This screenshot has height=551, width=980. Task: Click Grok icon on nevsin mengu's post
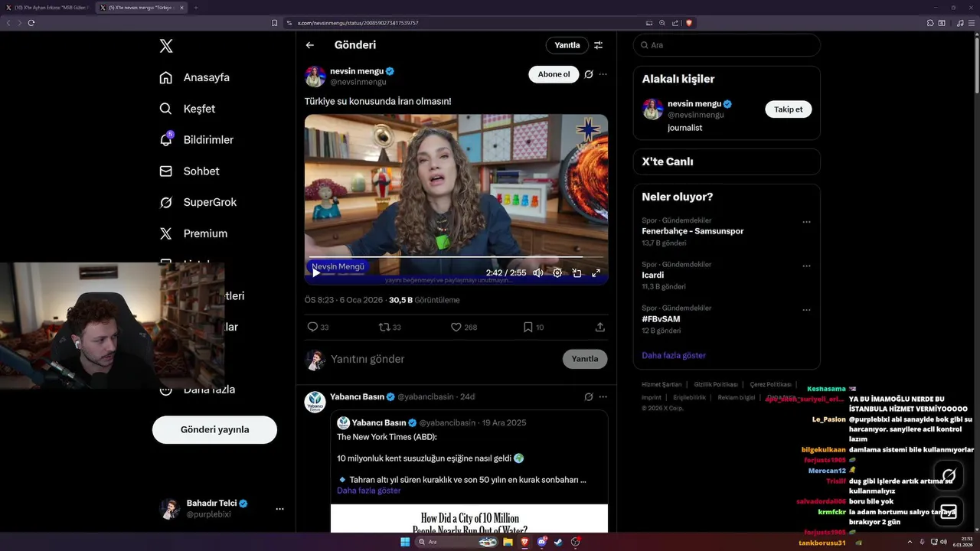(588, 74)
